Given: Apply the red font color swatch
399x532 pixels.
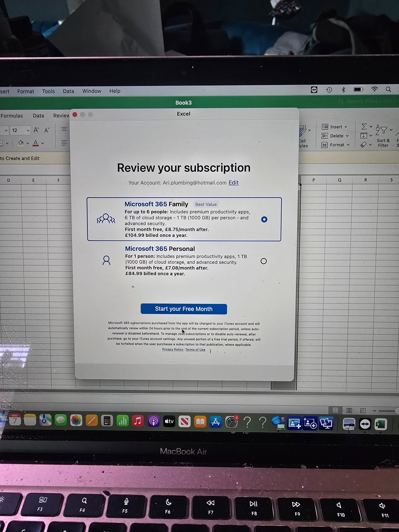Looking at the screenshot, I should coord(36,143).
